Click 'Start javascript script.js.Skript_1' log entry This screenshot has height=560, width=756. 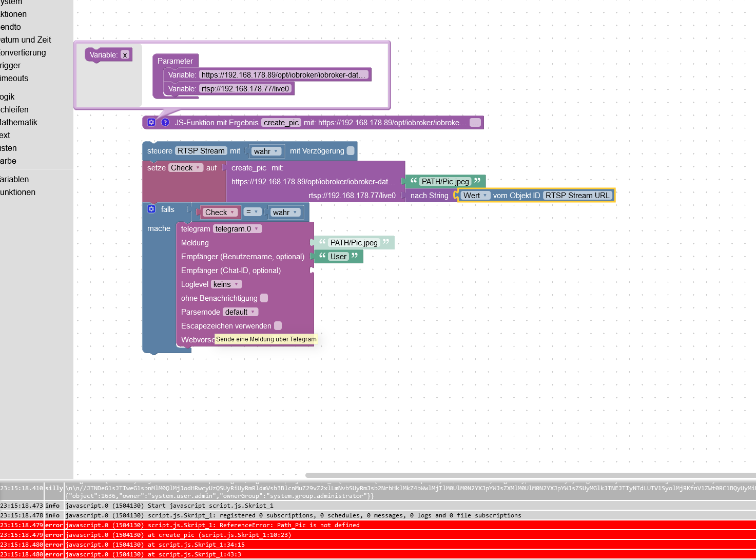click(378, 506)
